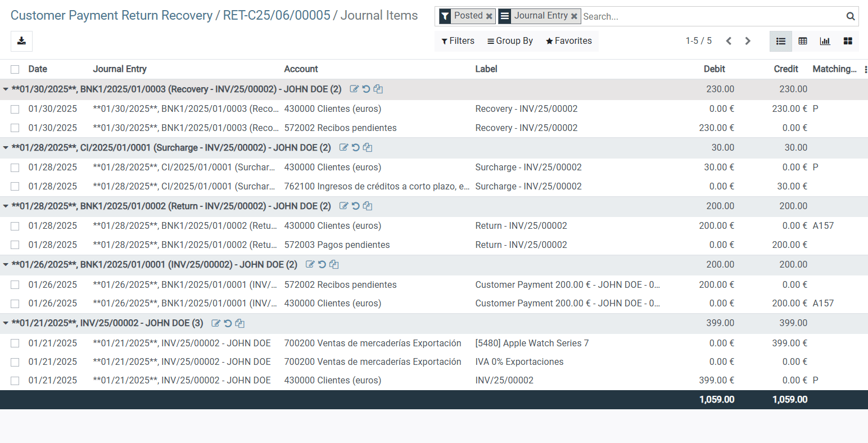Image resolution: width=868 pixels, height=443 pixels.
Task: Check the 572002 Recibos pendientes row dated 01/30/2025
Action: click(15, 128)
